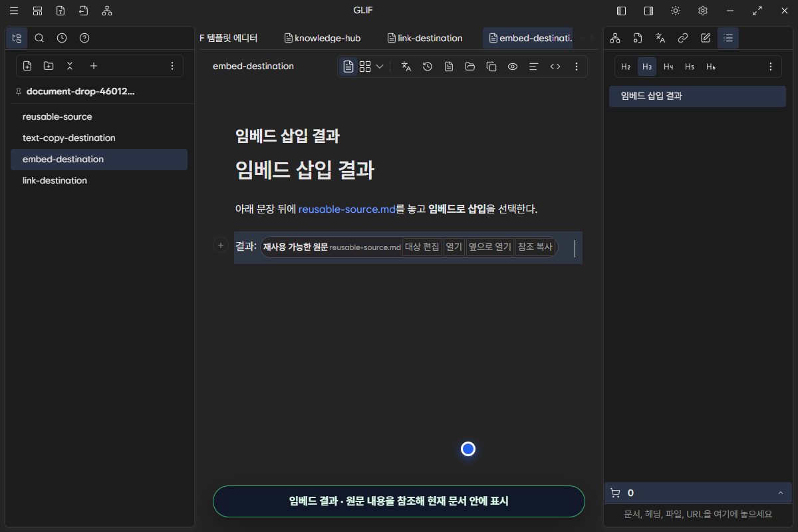Toggle preview eye icon in editor toolbar

pos(513,66)
